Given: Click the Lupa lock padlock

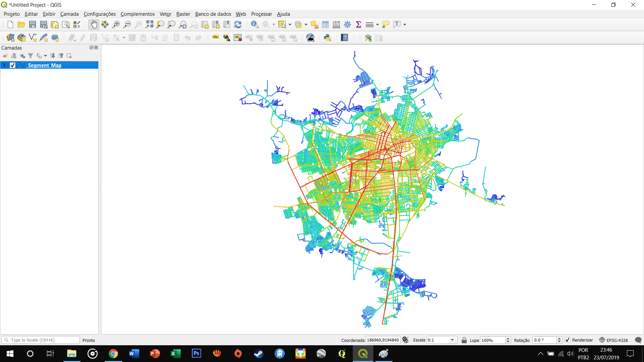Looking at the screenshot, I should (x=464, y=340).
